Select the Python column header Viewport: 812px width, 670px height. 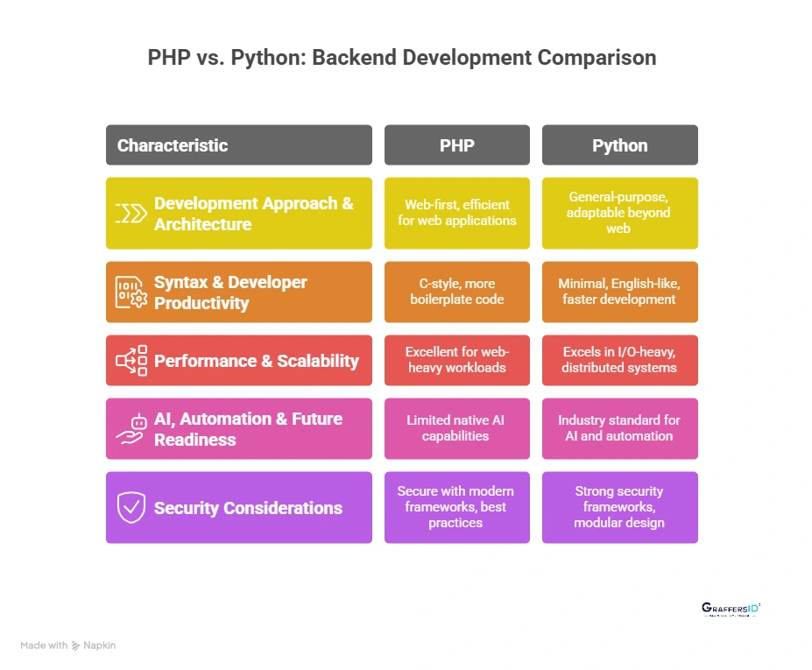click(x=619, y=145)
